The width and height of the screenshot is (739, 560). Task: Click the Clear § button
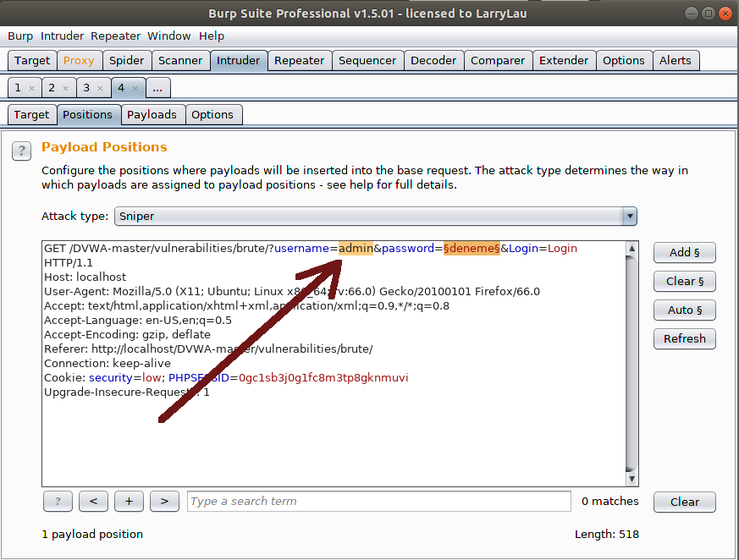point(684,281)
